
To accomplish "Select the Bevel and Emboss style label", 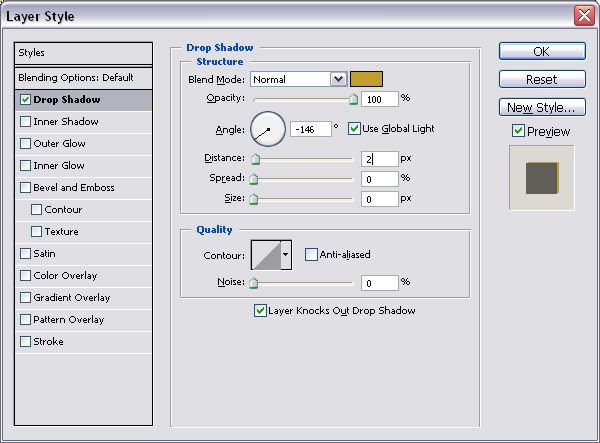I will 74,188.
